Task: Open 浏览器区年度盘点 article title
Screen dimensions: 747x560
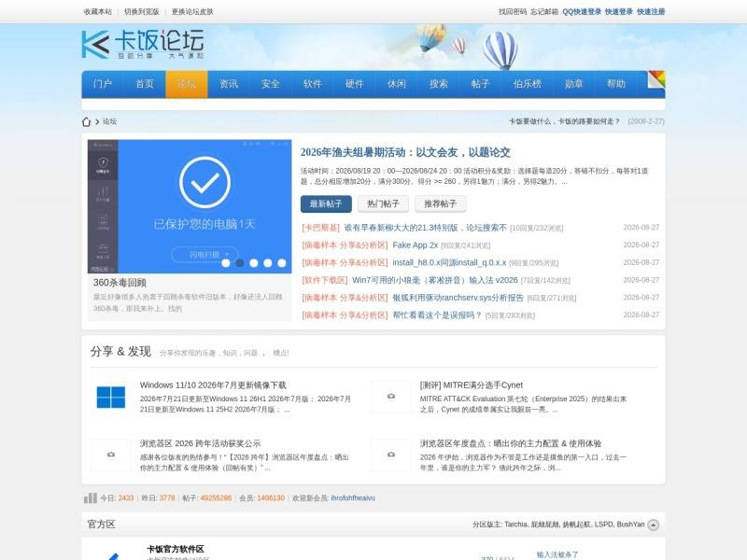Action: (510, 443)
